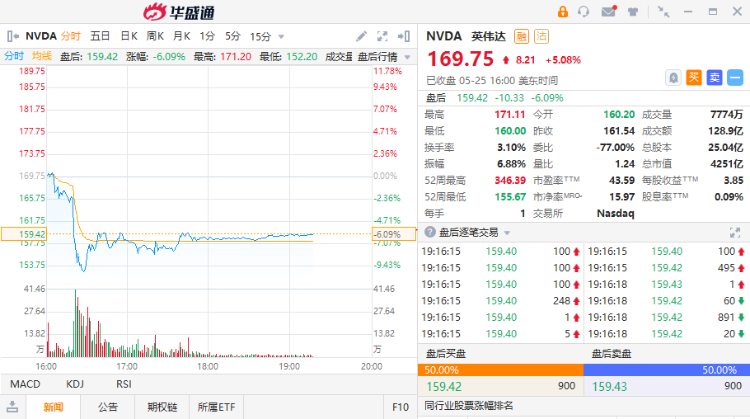
Task: Expand the tick trades panel icon
Action: click(735, 233)
